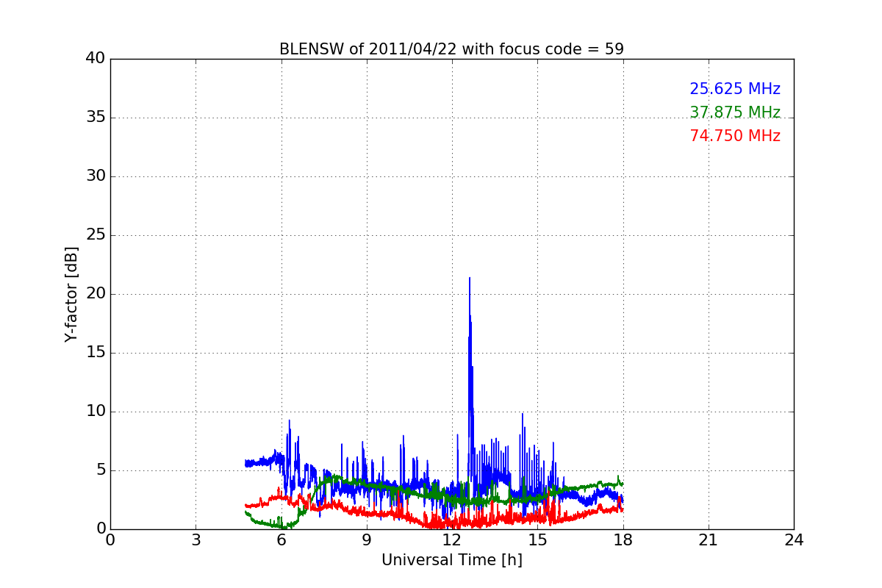Click the y-axis tick label 15
The height and width of the screenshot is (588, 882).
tap(96, 353)
